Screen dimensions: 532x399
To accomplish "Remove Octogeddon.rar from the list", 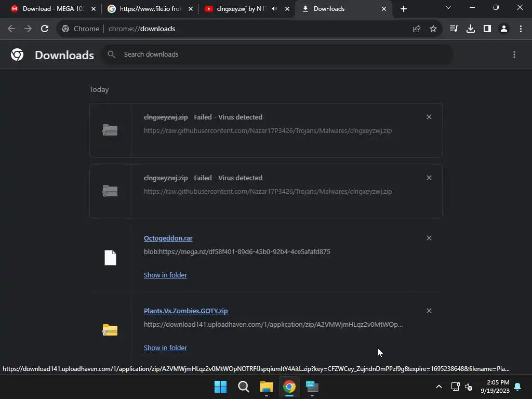I will (429, 238).
